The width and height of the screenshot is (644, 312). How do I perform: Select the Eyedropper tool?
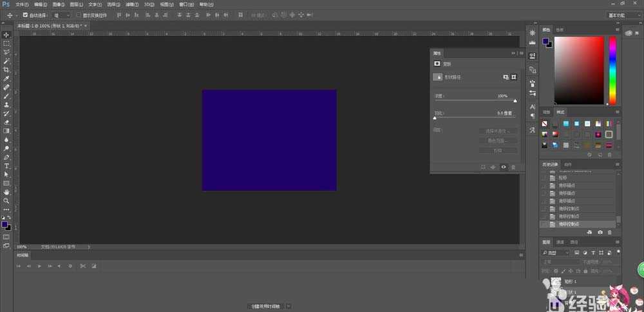tap(6, 78)
